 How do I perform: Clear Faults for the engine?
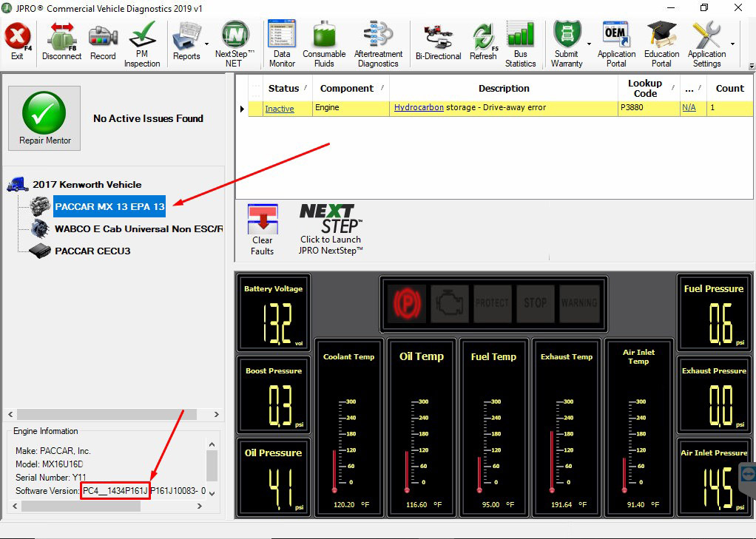click(x=263, y=229)
